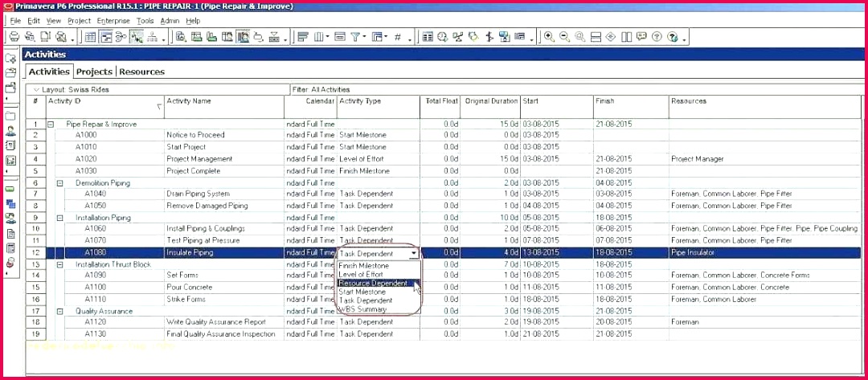Click the Timescale toolbar icon
The height and width of the screenshot is (380, 868).
click(x=339, y=37)
